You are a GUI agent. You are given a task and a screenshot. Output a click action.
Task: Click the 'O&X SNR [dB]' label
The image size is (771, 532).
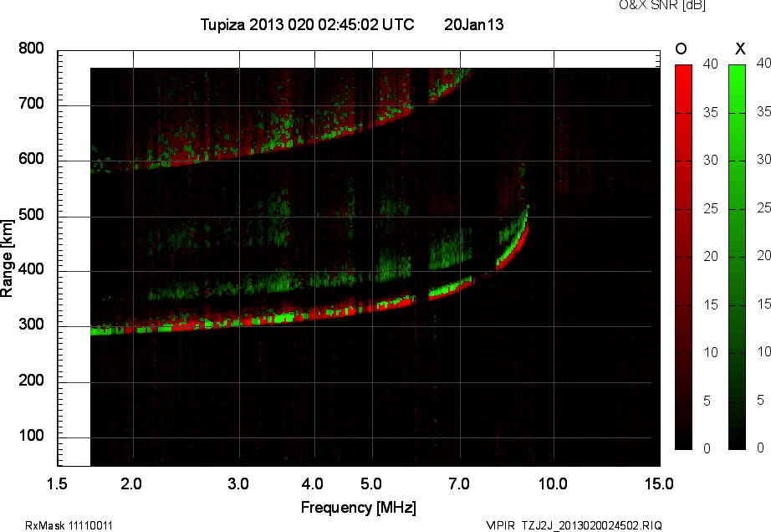tap(661, 5)
